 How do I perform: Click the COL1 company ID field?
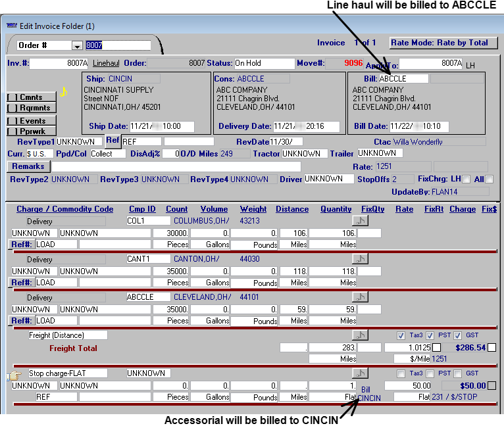coord(148,221)
